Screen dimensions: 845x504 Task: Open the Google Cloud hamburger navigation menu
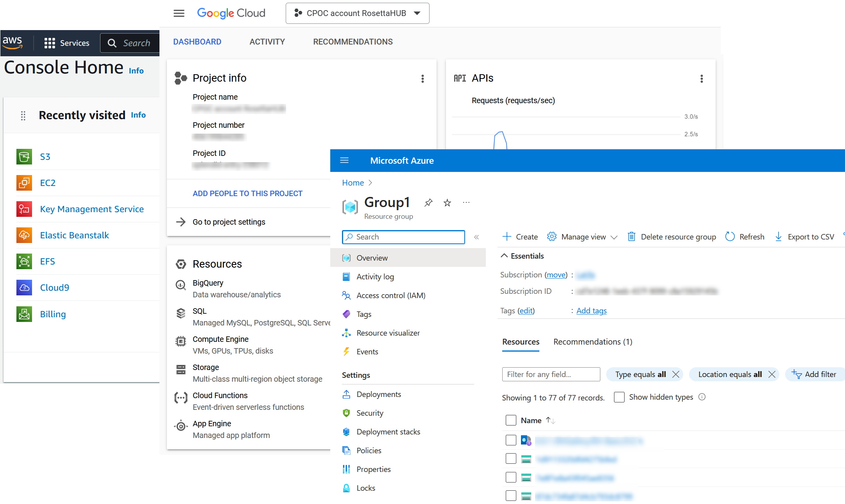tap(179, 13)
